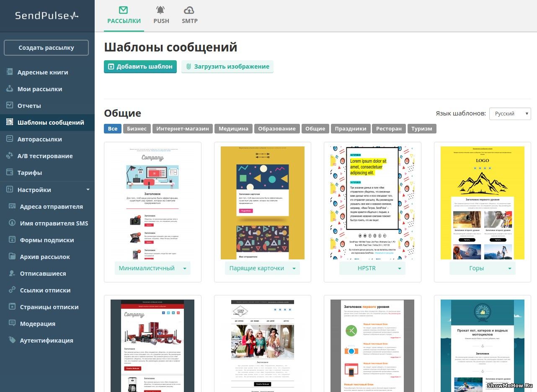
Task: Click the A/B тестирование sidebar icon
Action: [x=10, y=156]
